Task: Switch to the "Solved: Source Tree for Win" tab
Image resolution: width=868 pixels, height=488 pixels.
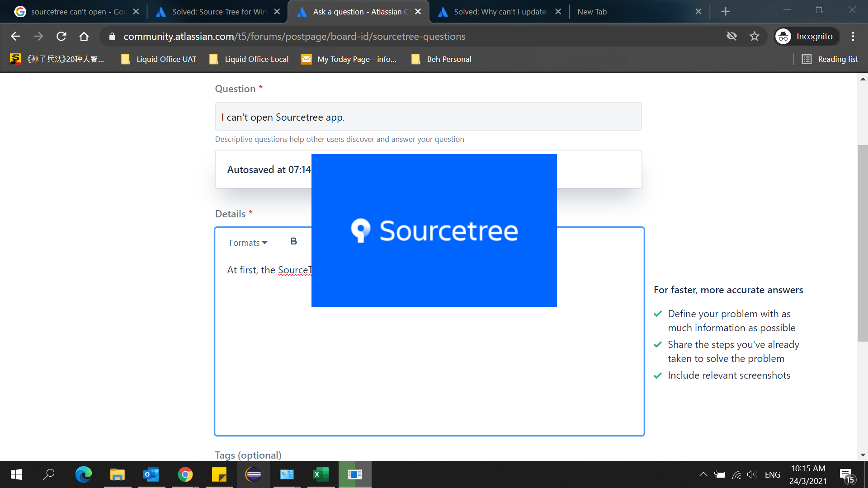Action: [218, 12]
